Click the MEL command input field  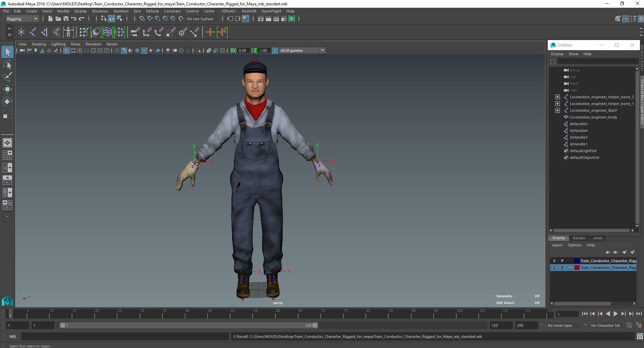click(125, 337)
